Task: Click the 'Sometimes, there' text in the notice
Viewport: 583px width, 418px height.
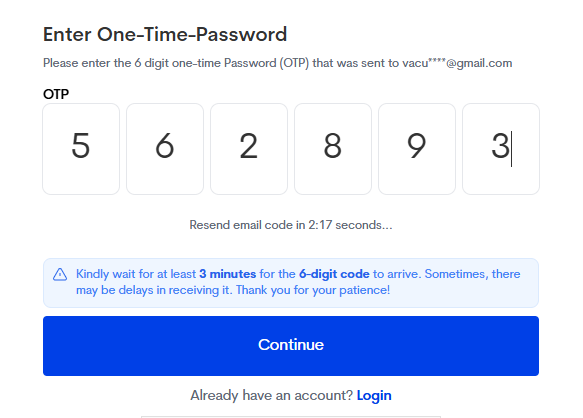Action: [473, 274]
